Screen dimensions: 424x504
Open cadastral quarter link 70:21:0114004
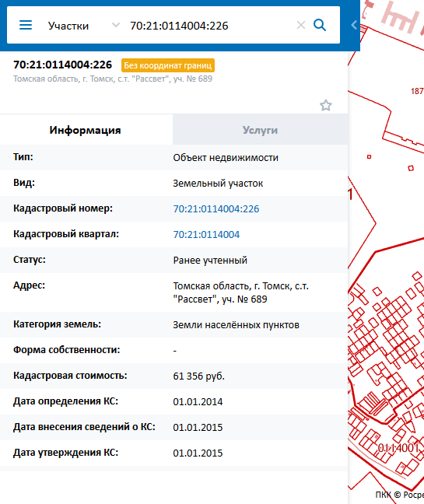click(206, 235)
